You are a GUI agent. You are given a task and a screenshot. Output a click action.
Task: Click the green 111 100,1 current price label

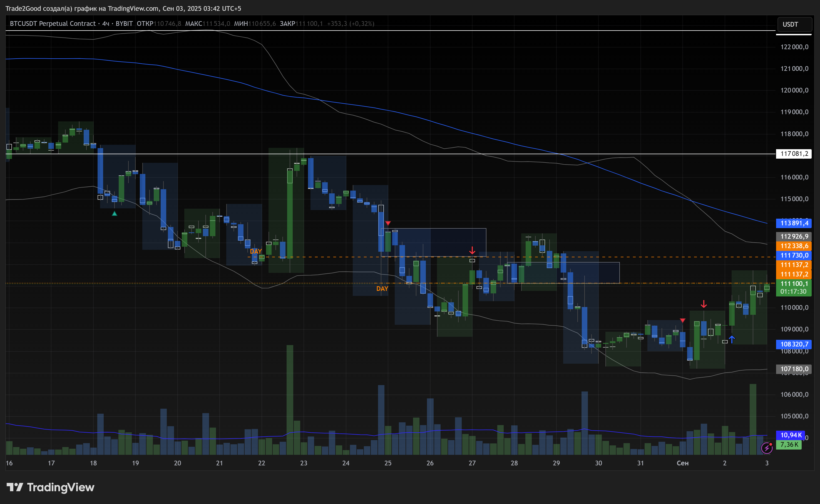794,284
